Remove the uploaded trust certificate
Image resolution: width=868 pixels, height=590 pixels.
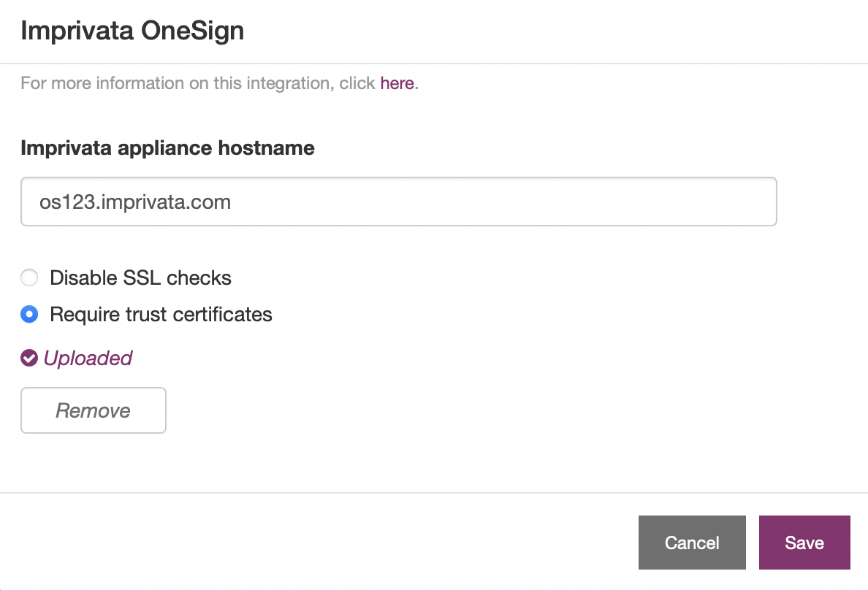coord(94,410)
